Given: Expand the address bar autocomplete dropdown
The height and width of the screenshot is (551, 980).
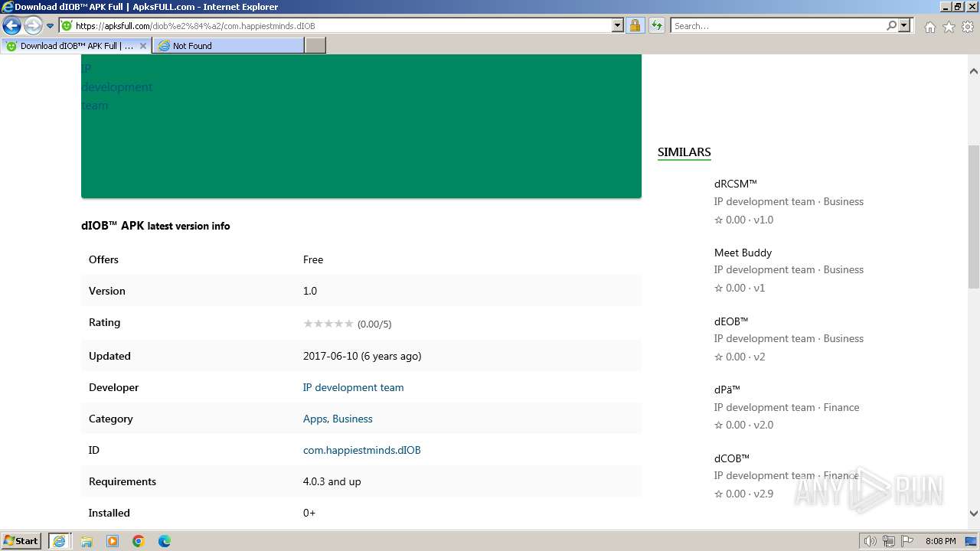Looking at the screenshot, I should pyautogui.click(x=618, y=26).
